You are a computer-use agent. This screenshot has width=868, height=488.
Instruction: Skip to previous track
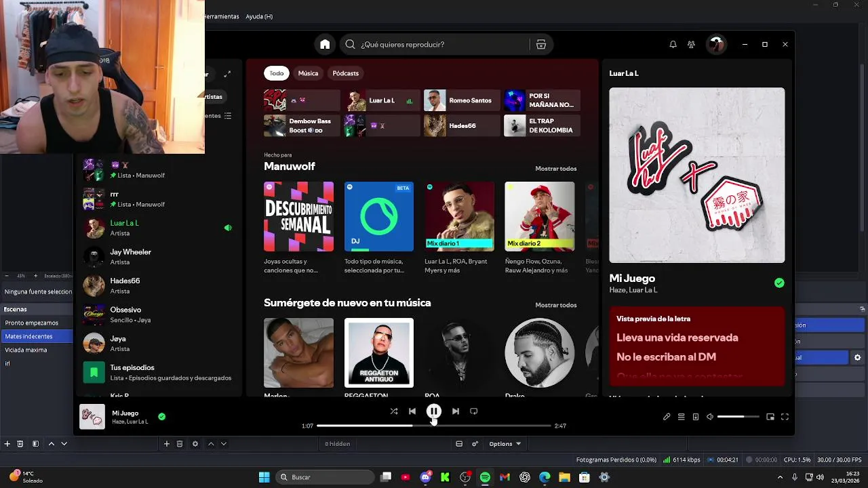tap(412, 411)
